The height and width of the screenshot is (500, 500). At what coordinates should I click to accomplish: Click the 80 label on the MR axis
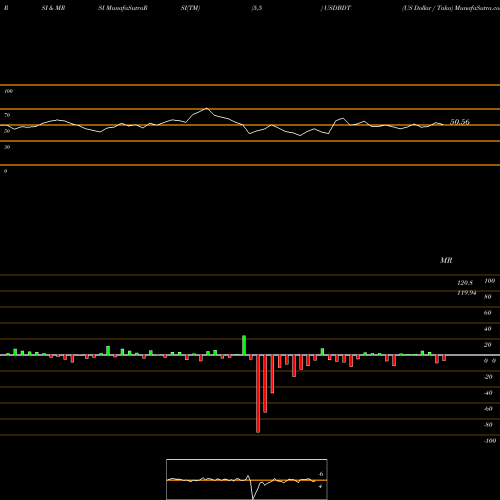488,297
